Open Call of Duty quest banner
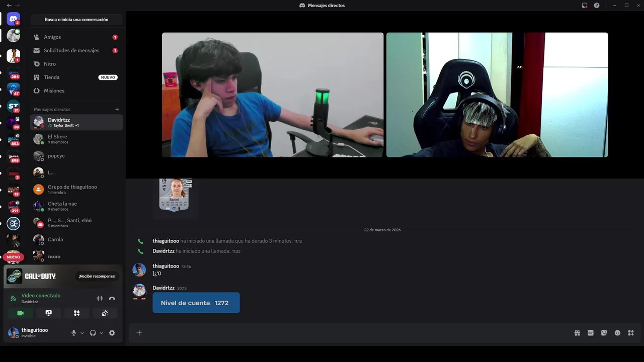 [62, 277]
